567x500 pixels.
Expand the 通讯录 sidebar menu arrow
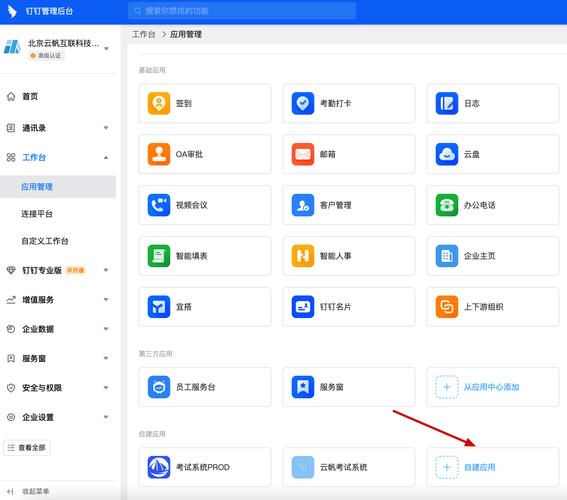tap(106, 128)
